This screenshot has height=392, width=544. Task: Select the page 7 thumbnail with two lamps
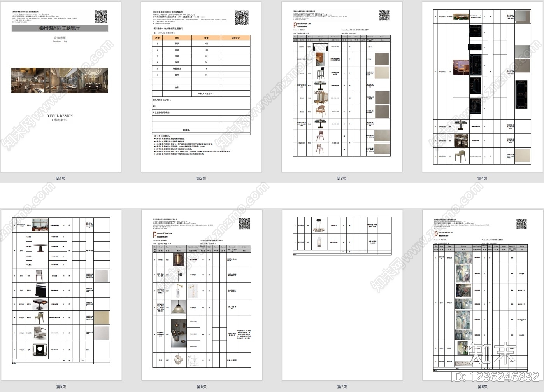pyautogui.click(x=342, y=295)
